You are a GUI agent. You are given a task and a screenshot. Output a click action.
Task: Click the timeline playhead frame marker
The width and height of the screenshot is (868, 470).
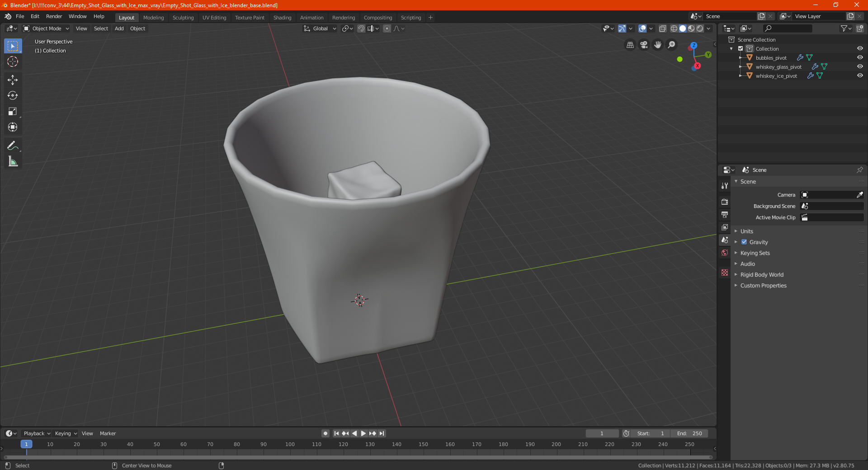[x=26, y=444]
